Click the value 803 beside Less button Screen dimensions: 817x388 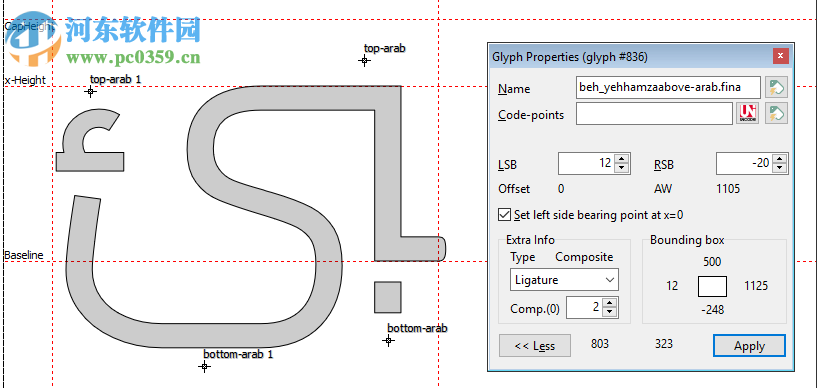pos(600,344)
